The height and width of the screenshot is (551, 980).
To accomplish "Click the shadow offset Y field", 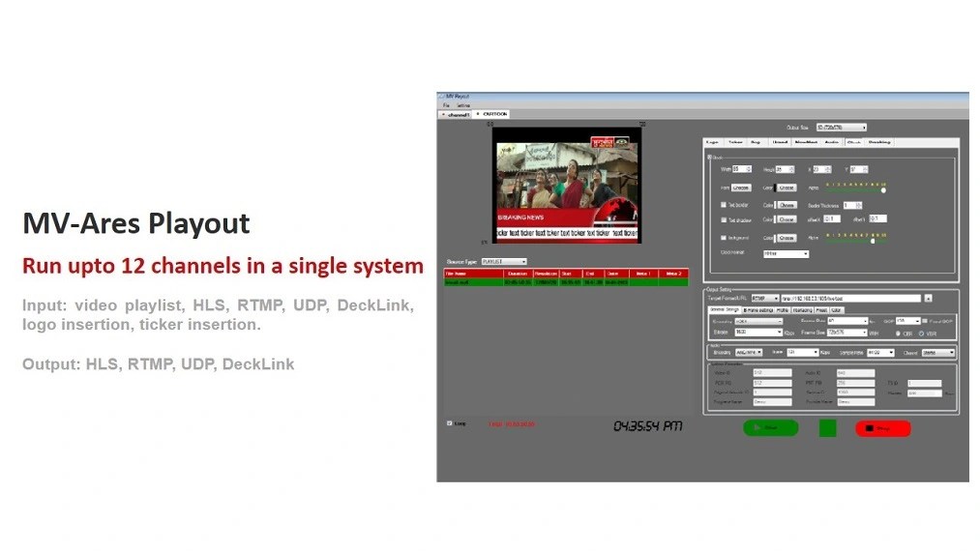I will coord(878,218).
